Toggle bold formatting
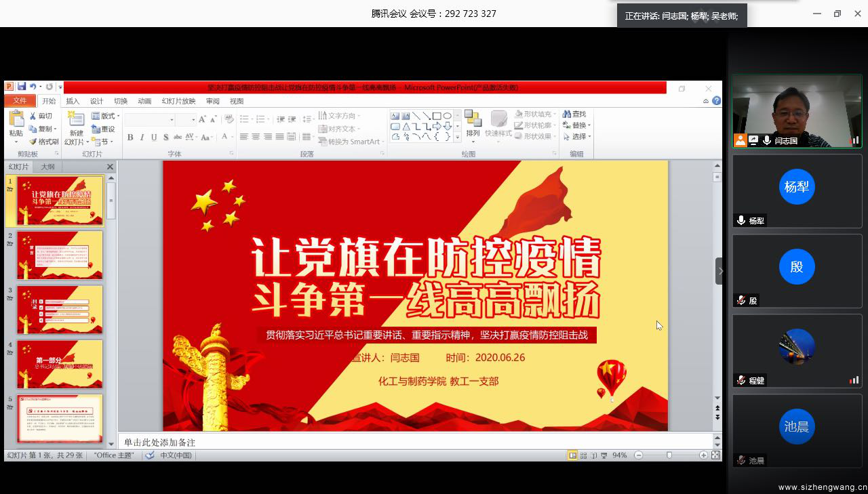The width and height of the screenshot is (868, 494). tap(130, 137)
